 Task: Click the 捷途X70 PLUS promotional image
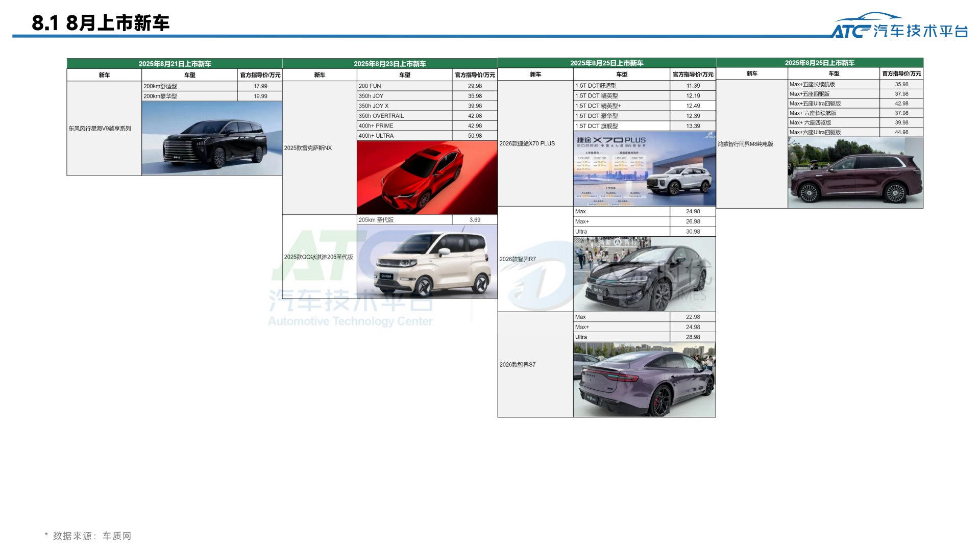pos(644,169)
